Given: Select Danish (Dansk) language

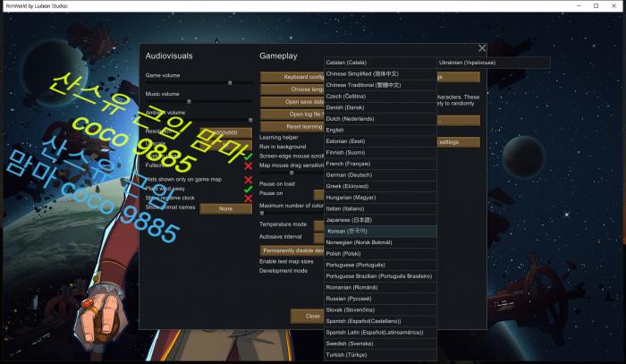Looking at the screenshot, I should (x=380, y=107).
